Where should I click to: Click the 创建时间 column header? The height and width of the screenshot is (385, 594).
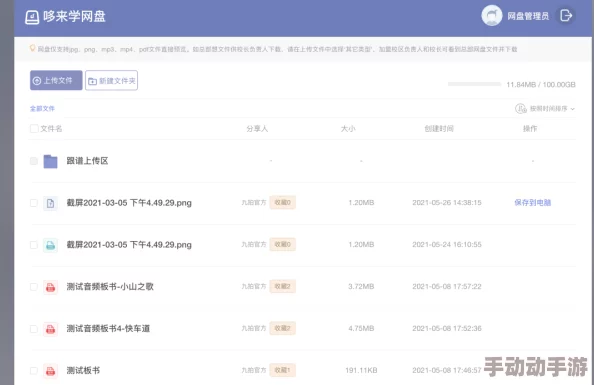point(439,128)
